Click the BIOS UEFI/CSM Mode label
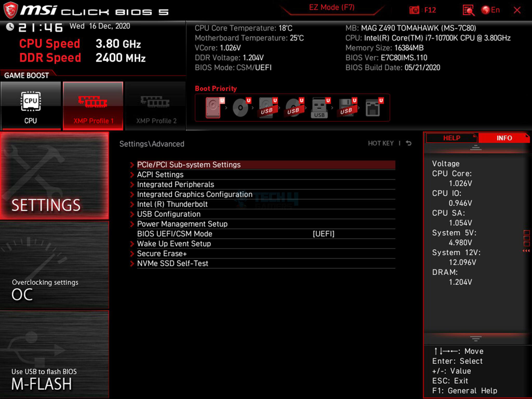Screen dimensions: 532x399 click(175, 234)
